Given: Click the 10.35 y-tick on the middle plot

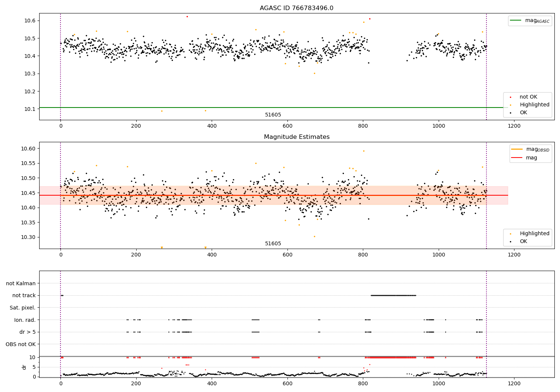Looking at the screenshot, I should click(x=28, y=223).
